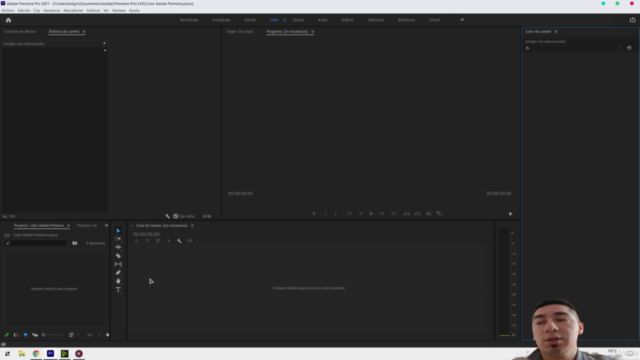
Task: Click Mark In in Program monitor
Action: [x=325, y=213]
